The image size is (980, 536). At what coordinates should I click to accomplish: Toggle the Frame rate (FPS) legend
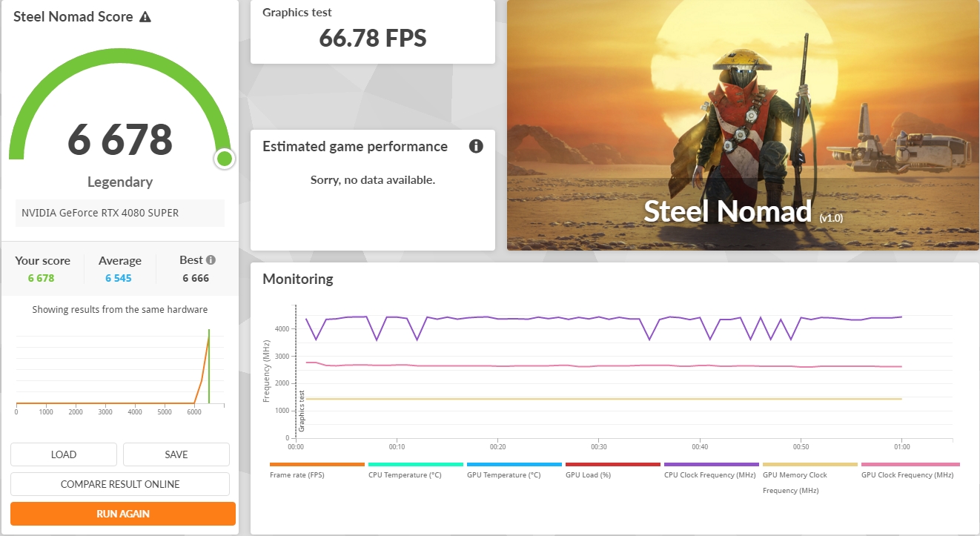pyautogui.click(x=317, y=470)
